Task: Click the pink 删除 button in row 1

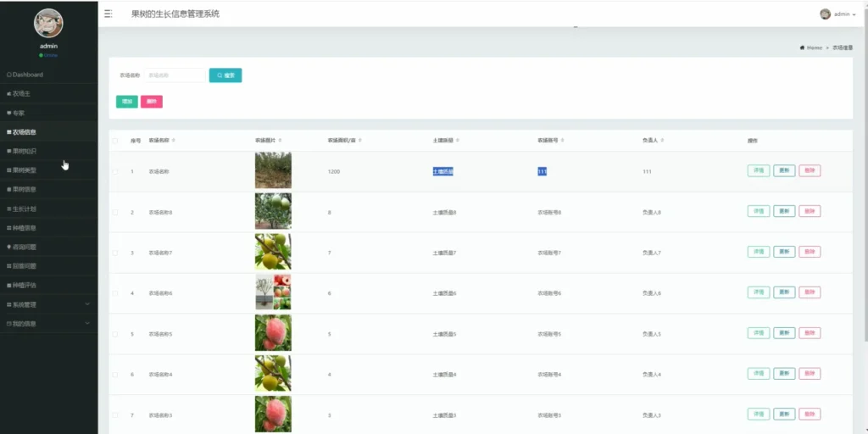Action: (x=809, y=170)
